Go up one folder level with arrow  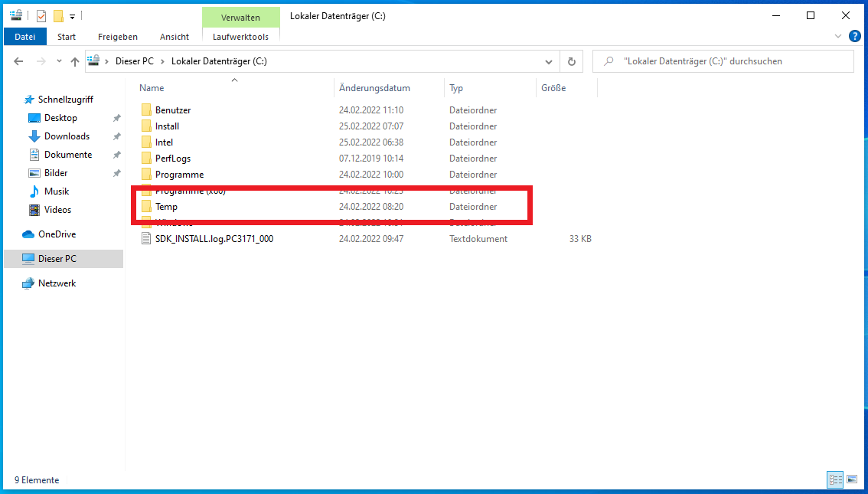(x=75, y=61)
